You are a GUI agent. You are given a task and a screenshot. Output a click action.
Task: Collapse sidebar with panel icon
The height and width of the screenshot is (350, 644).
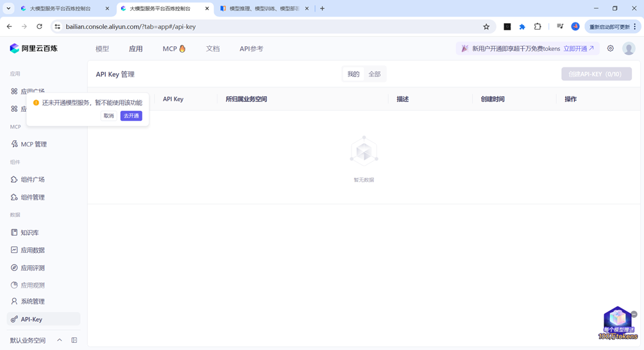point(74,340)
